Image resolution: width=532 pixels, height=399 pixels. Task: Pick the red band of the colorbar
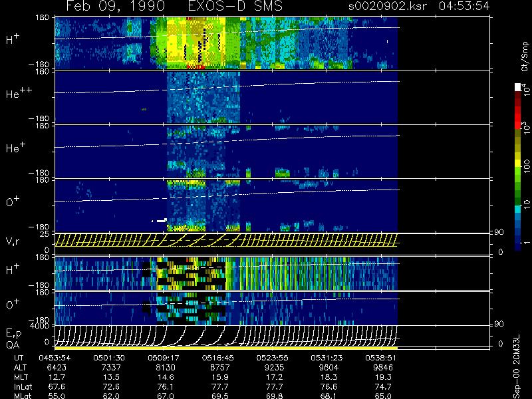[518, 118]
